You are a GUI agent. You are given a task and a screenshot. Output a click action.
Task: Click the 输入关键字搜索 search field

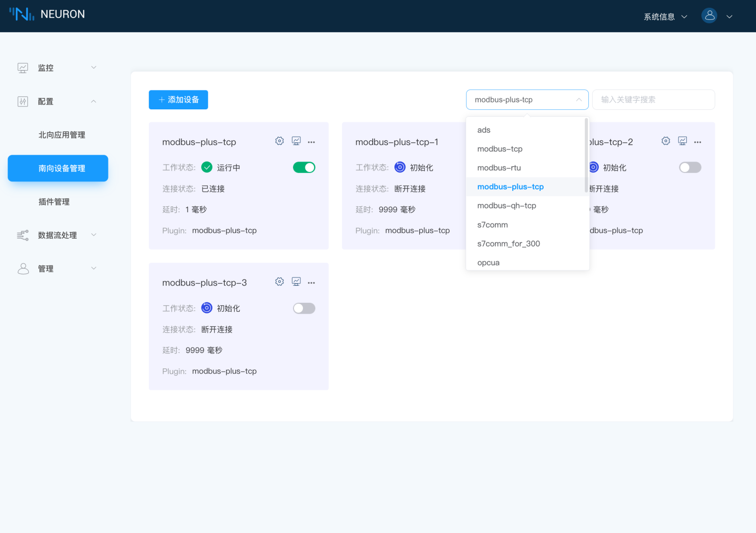pyautogui.click(x=654, y=99)
